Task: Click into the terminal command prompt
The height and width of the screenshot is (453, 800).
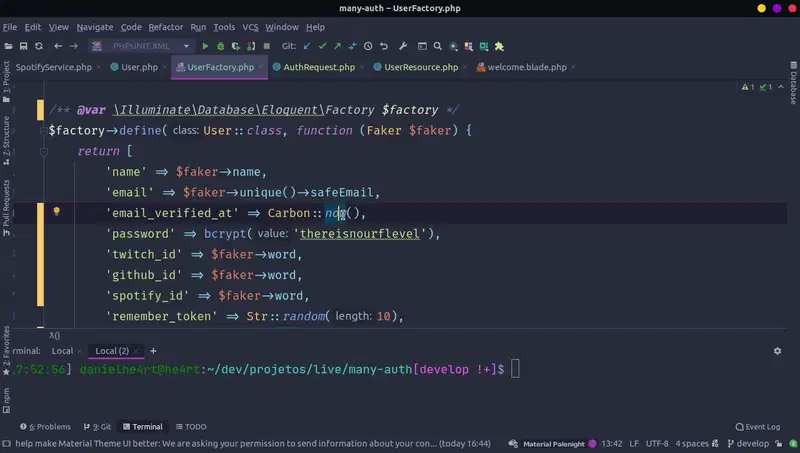Action: click(515, 369)
